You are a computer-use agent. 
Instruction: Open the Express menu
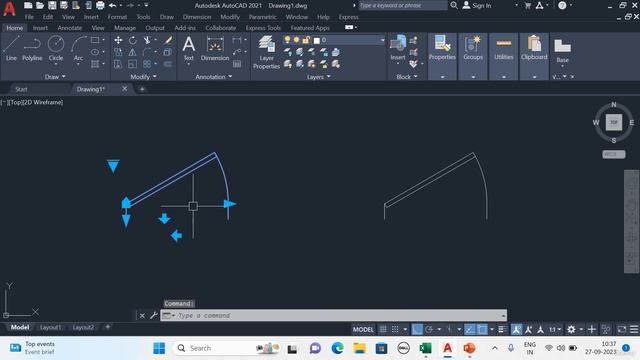click(x=349, y=17)
